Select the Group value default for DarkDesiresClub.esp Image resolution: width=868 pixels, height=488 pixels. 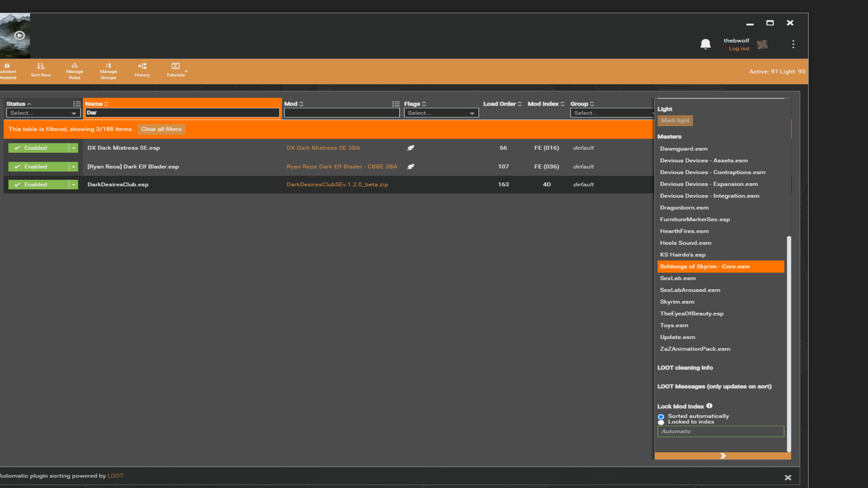[x=583, y=184]
